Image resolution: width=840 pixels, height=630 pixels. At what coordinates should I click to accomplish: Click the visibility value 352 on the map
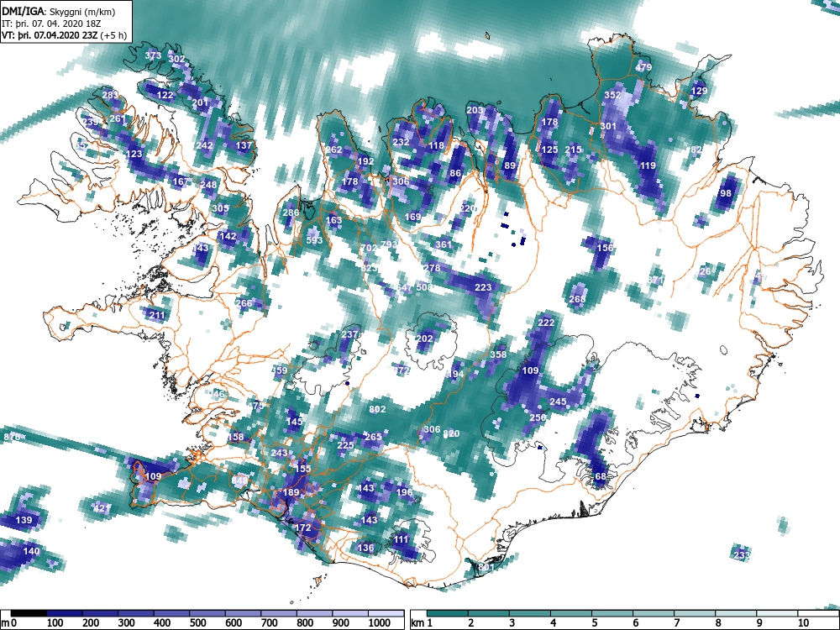(612, 95)
